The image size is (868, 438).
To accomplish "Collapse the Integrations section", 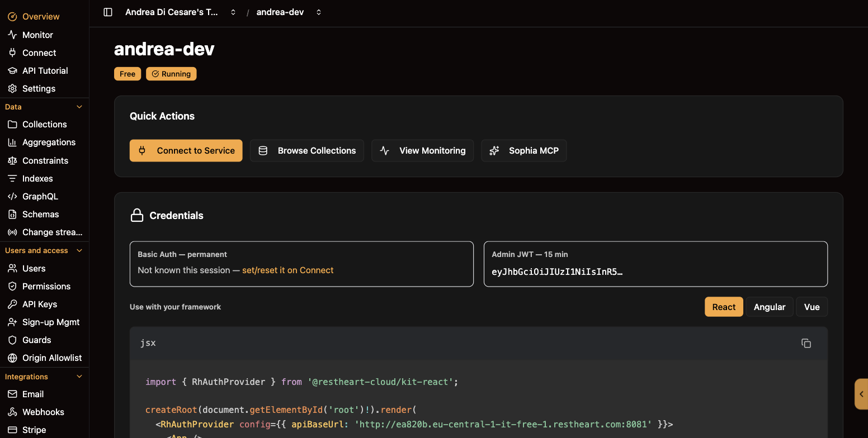I will (x=79, y=377).
